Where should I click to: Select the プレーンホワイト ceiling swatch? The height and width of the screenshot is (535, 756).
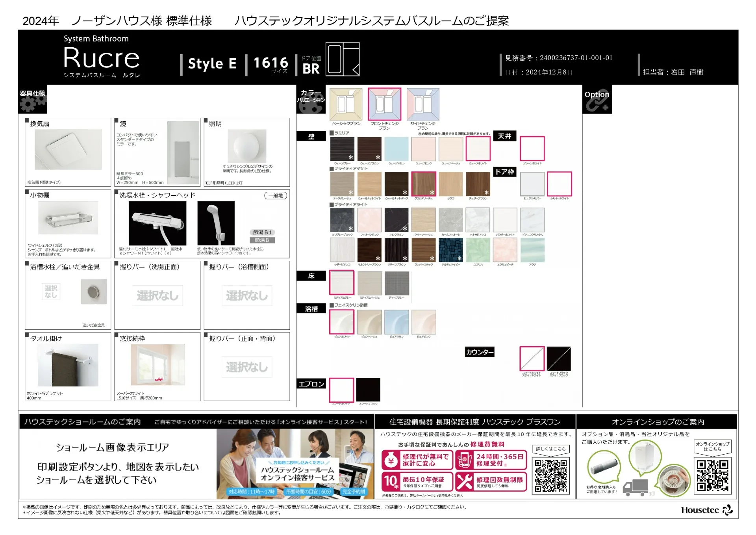[x=532, y=149]
